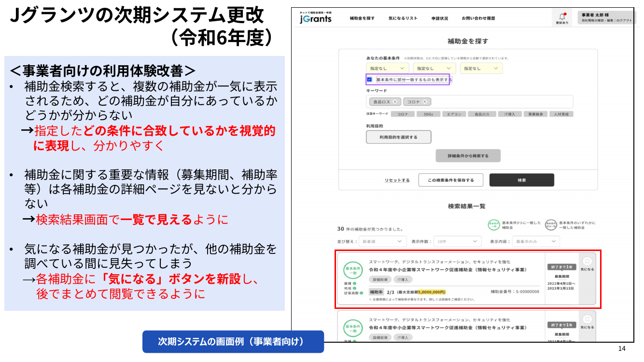The image size is (644, 362).
Task: Click the 補助金番号：S-00000000 text
Action: click(x=515, y=292)
